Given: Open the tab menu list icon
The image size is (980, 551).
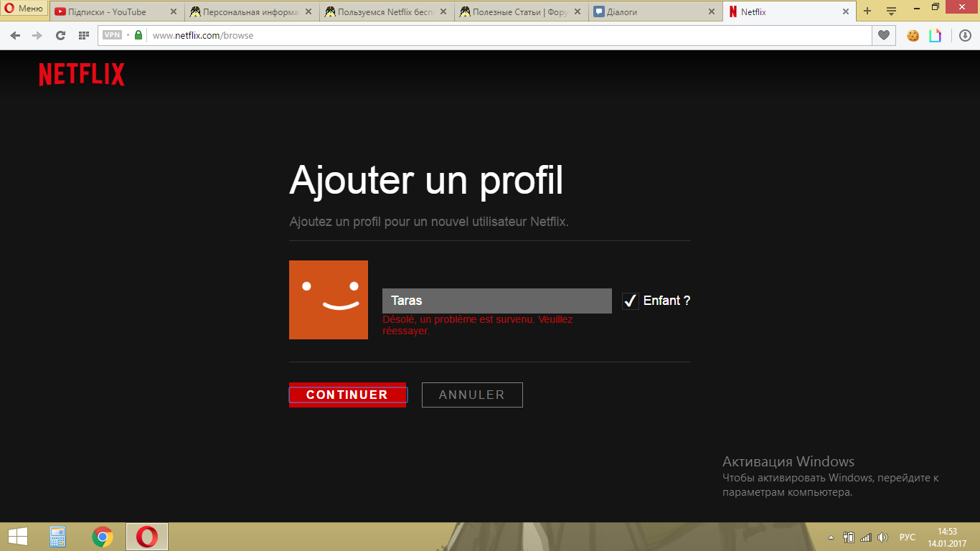Looking at the screenshot, I should pyautogui.click(x=892, y=11).
